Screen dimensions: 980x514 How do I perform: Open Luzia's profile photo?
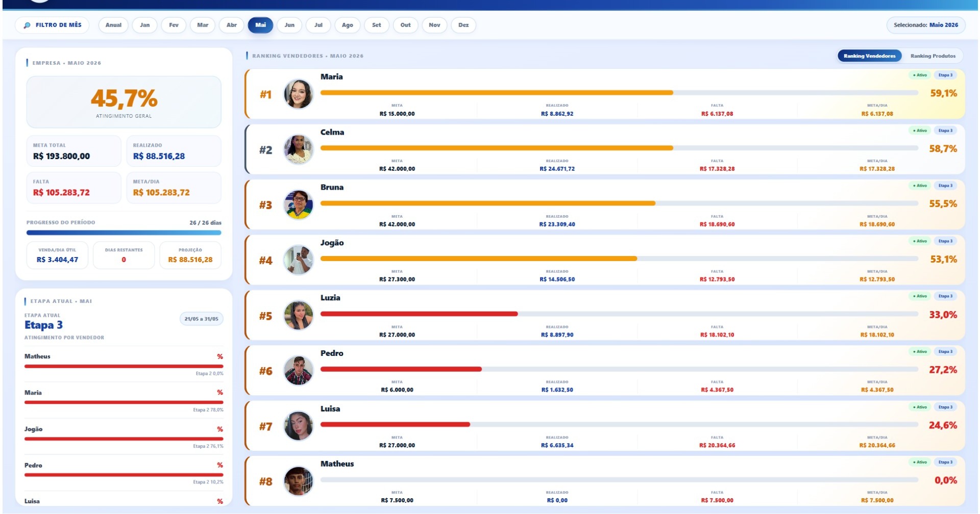(298, 316)
